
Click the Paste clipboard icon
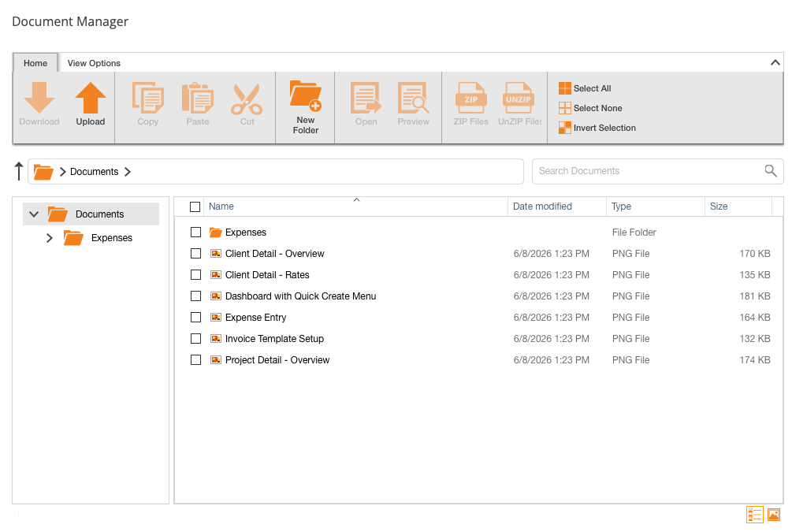click(x=198, y=98)
